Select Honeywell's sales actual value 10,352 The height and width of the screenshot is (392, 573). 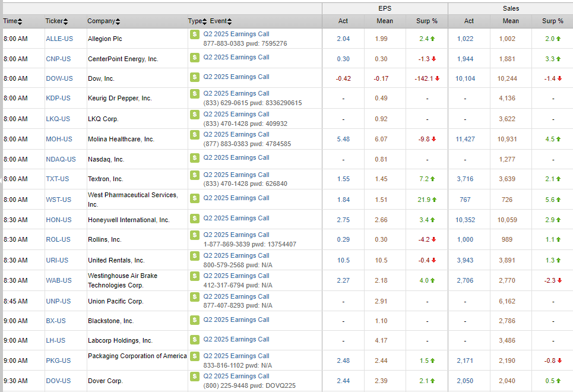[x=465, y=220]
